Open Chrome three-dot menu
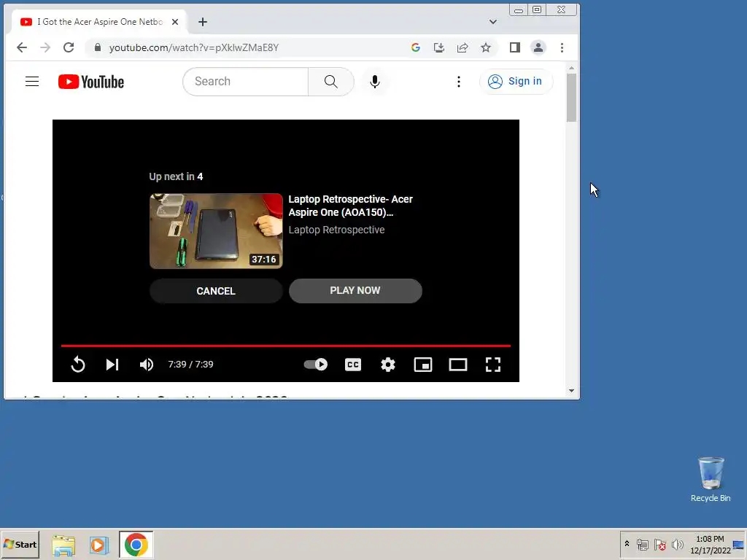 (562, 47)
